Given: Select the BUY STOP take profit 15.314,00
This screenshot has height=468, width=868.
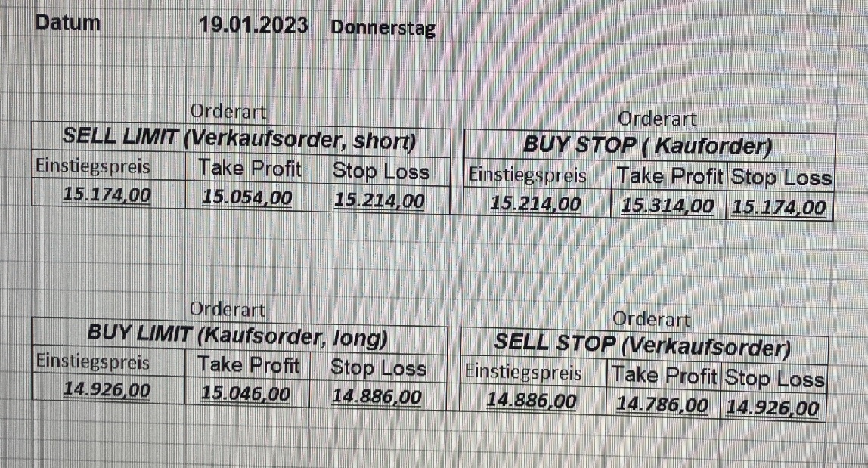Looking at the screenshot, I should (x=667, y=206).
